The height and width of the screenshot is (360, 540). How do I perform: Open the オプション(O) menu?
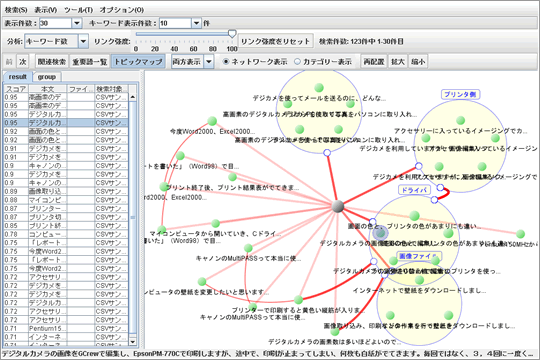point(122,10)
